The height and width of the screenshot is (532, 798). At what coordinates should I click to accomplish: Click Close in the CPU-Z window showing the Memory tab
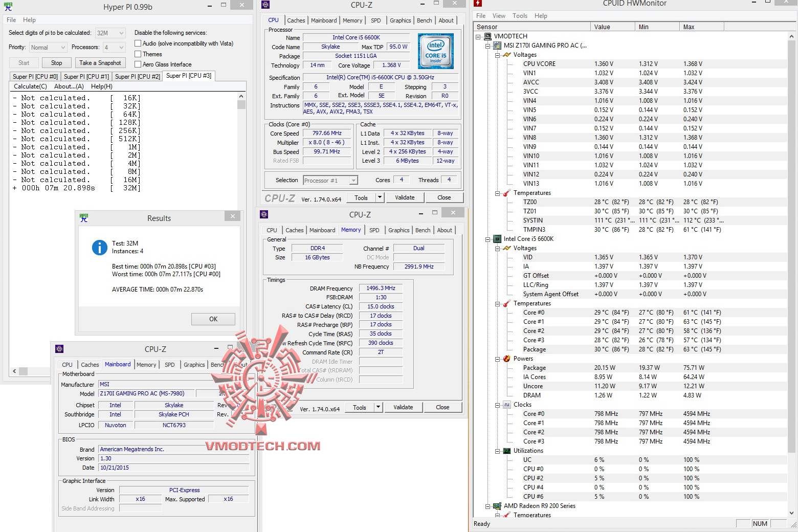442,407
